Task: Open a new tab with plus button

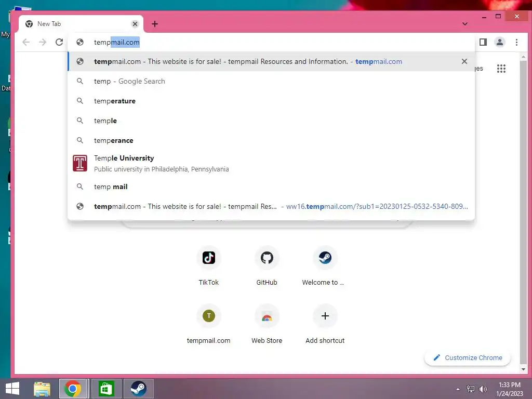Action: (x=155, y=24)
